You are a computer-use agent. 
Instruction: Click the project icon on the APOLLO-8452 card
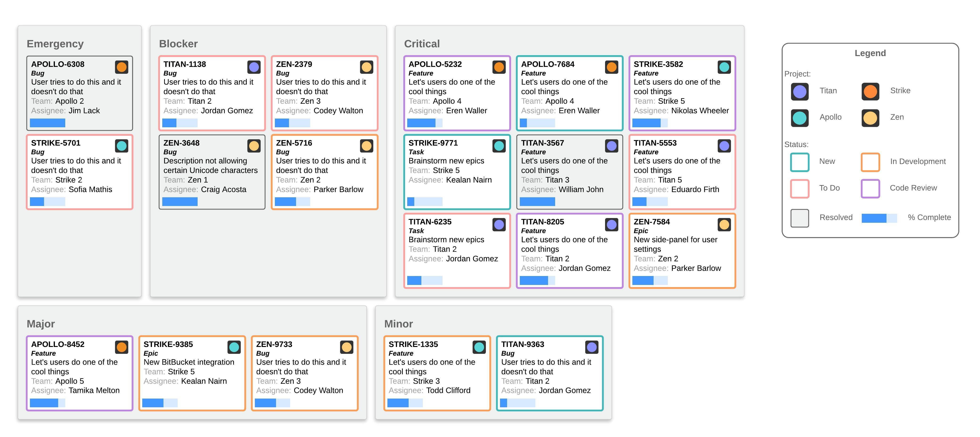coord(121,347)
